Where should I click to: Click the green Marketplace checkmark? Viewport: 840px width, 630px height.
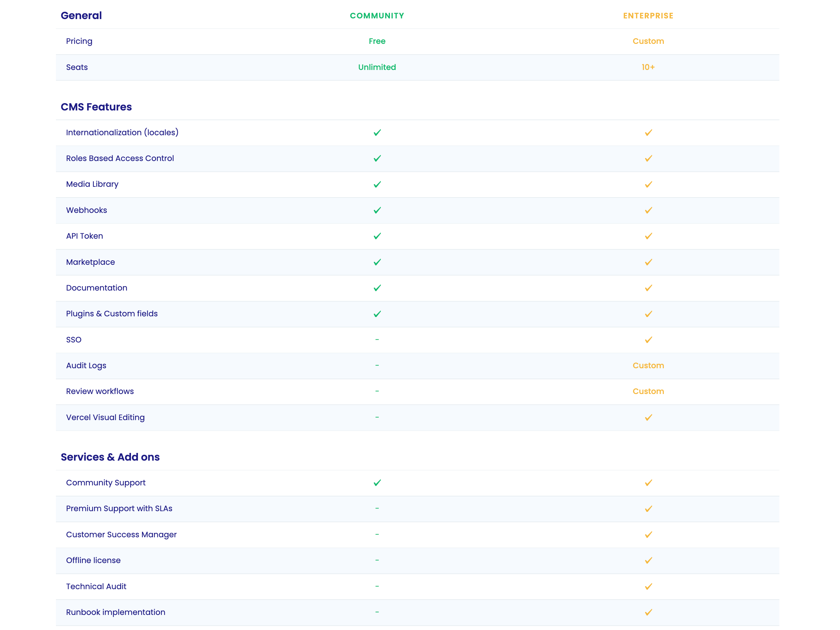point(377,262)
